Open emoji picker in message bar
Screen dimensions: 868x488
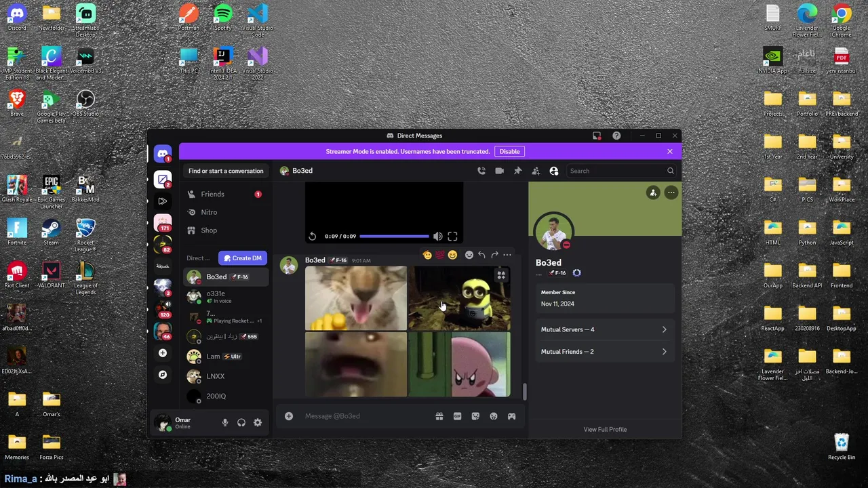point(494,416)
